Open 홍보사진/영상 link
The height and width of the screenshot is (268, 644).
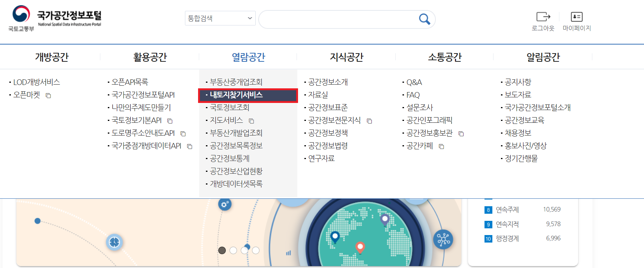(x=526, y=146)
